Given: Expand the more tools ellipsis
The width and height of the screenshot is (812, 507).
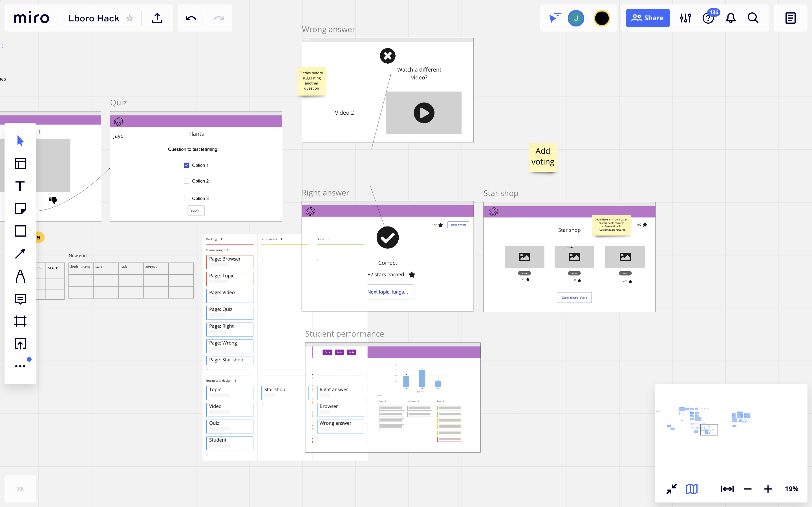Looking at the screenshot, I should click(x=20, y=366).
